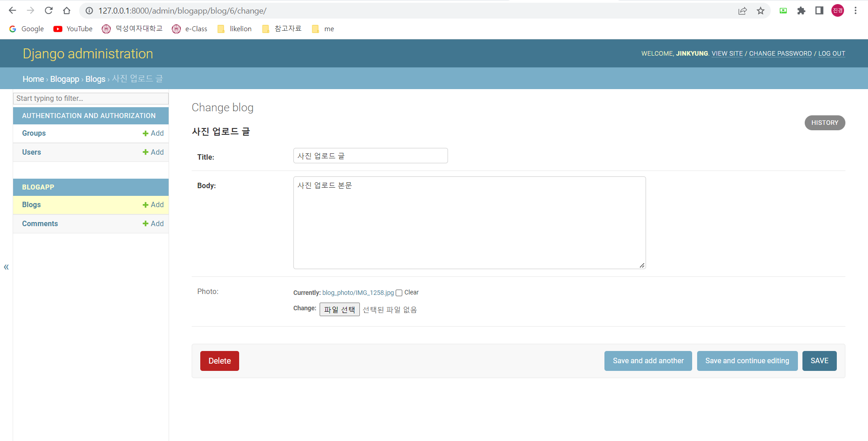Image resolution: width=868 pixels, height=441 pixels.
Task: Add a new Comment from sidebar
Action: (x=153, y=224)
